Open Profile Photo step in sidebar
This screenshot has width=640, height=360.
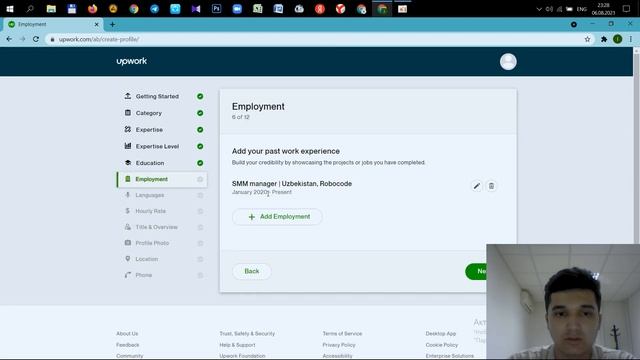[x=152, y=243]
